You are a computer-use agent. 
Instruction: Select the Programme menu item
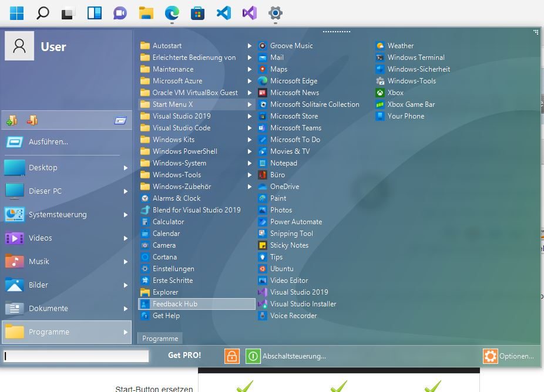[66, 332]
